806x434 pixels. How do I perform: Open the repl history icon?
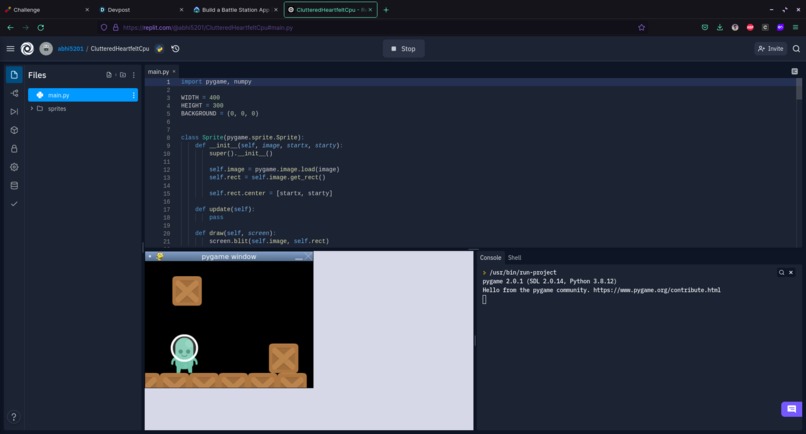pyautogui.click(x=175, y=49)
